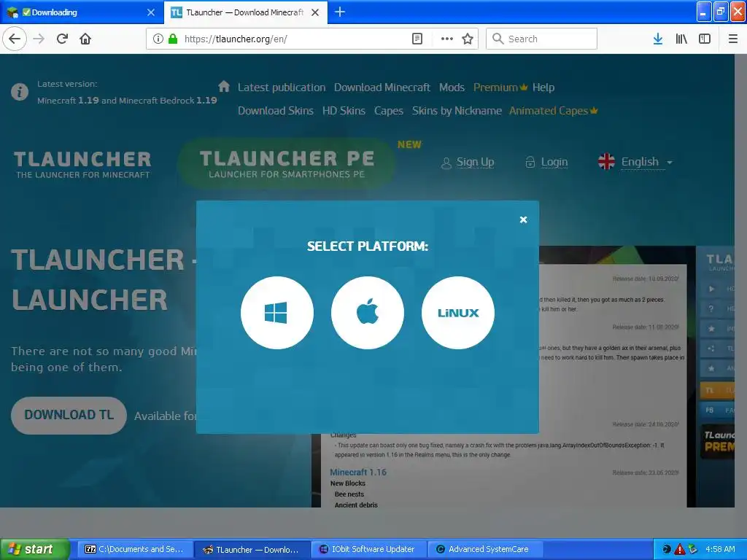This screenshot has width=747, height=560.
Task: Open a new browser tab
Action: pos(340,12)
